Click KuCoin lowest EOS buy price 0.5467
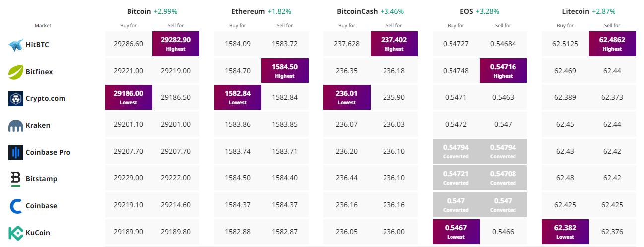The image size is (644, 247). (x=456, y=232)
